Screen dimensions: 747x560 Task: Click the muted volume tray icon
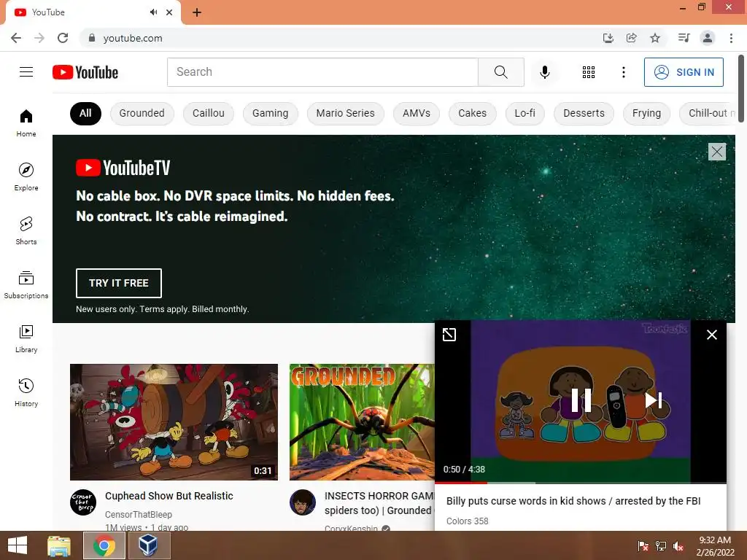[x=678, y=546]
